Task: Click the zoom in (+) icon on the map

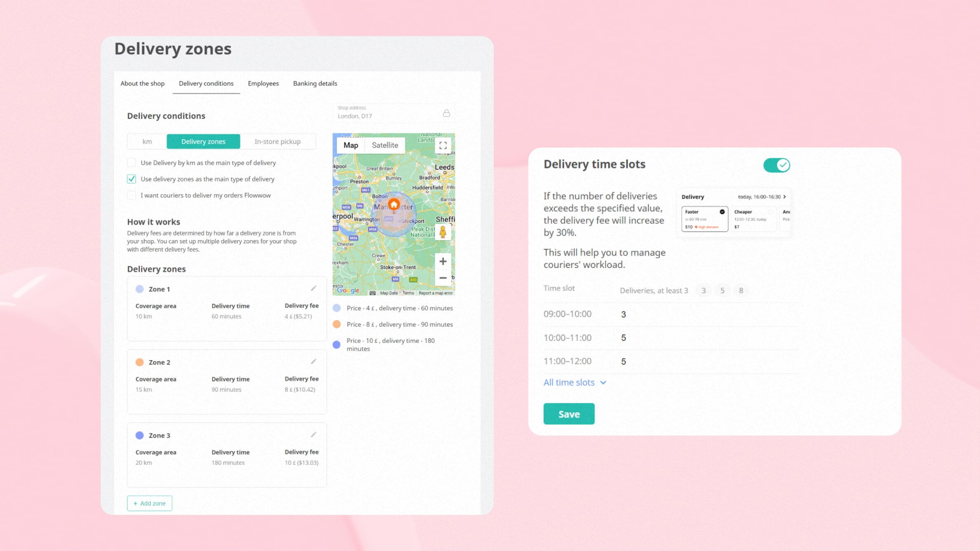Action: pyautogui.click(x=441, y=262)
